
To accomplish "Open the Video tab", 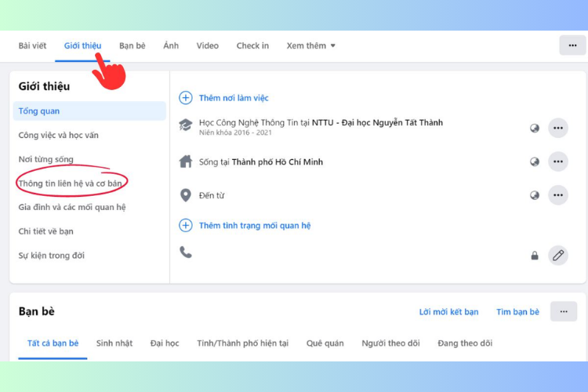I will pos(208,45).
